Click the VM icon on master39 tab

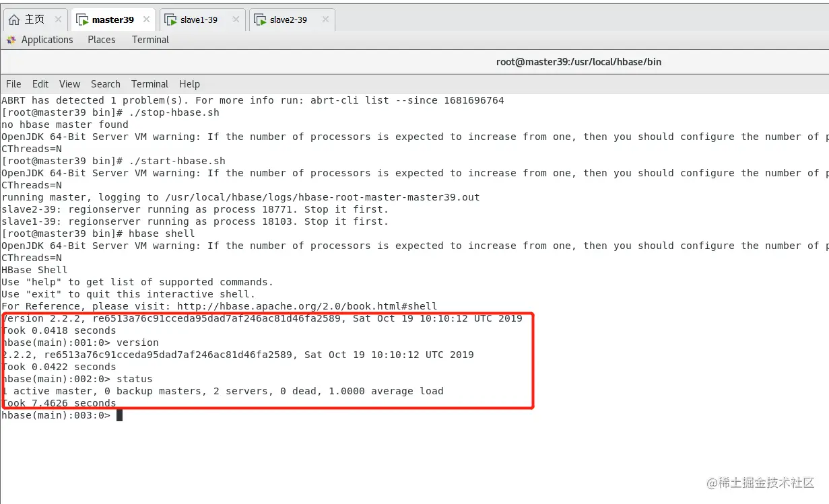(x=81, y=20)
